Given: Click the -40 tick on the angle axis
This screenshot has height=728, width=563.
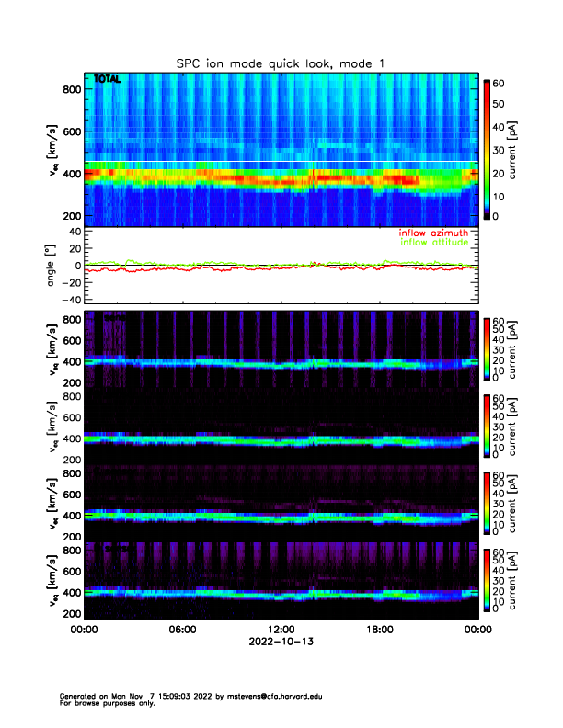Looking at the screenshot, I should (x=70, y=299).
